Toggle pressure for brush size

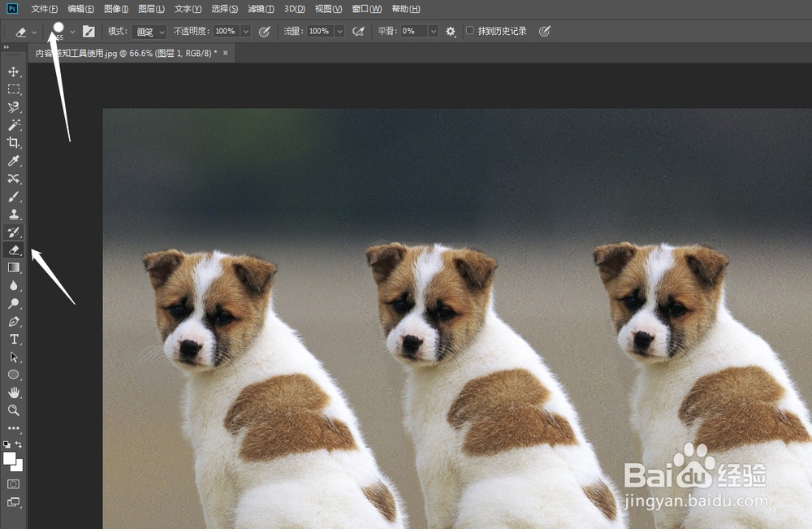pyautogui.click(x=544, y=32)
